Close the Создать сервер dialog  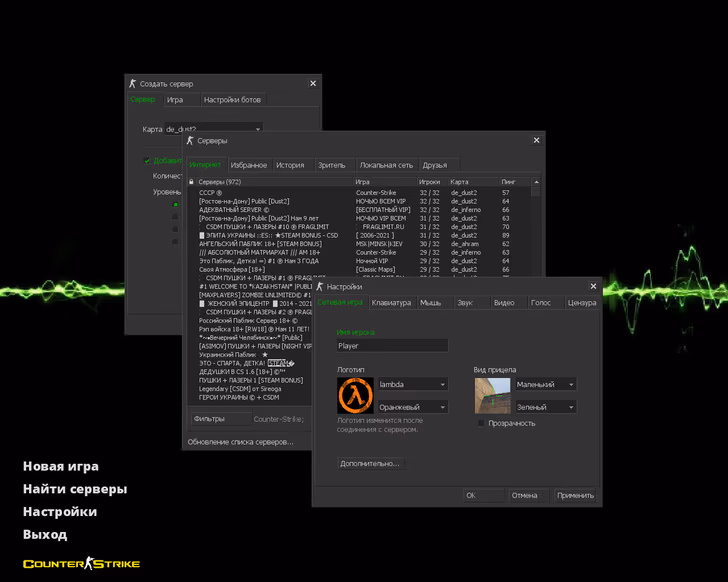click(x=313, y=84)
